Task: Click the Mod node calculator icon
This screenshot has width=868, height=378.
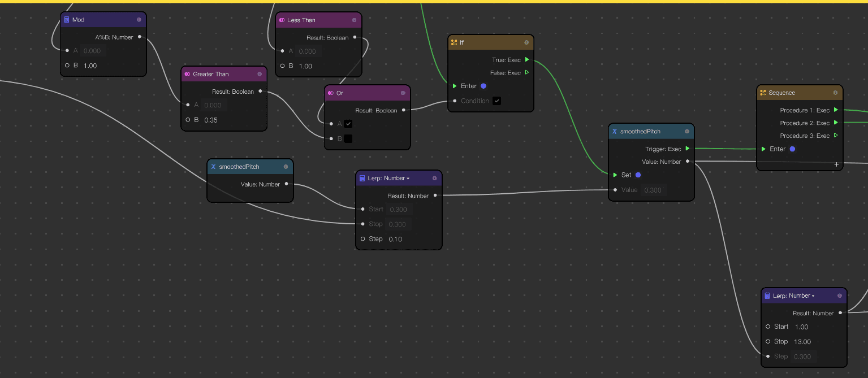Action: 67,20
